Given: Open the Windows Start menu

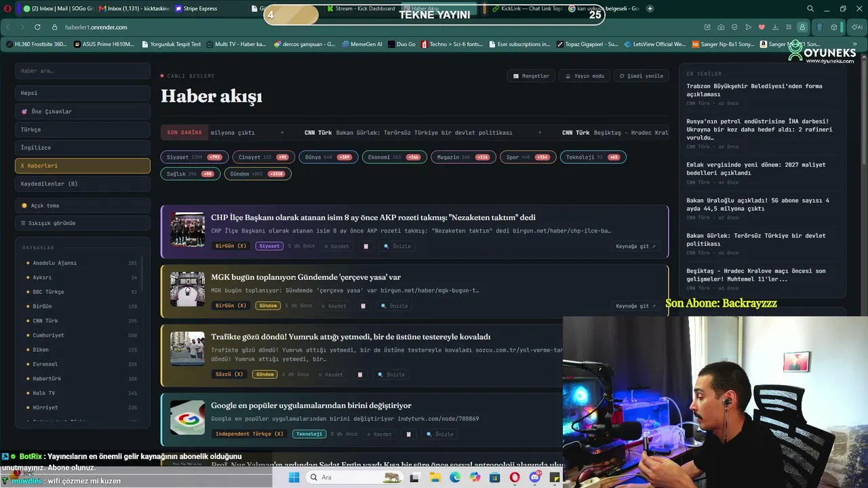Looking at the screenshot, I should tap(294, 478).
